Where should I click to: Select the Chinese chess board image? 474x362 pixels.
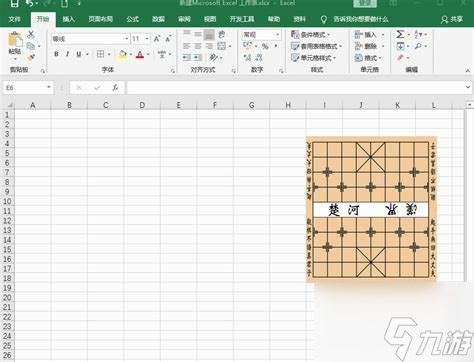tap(371, 209)
